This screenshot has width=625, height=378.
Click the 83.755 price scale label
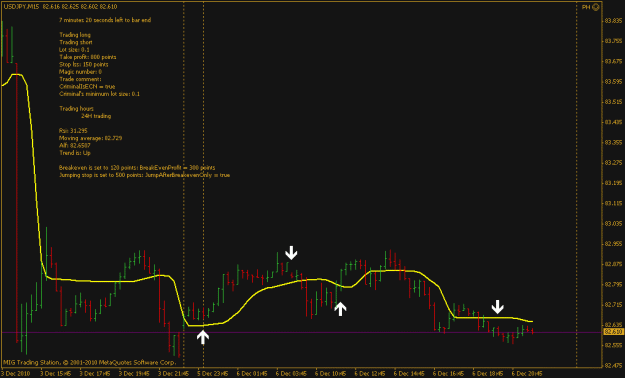tap(613, 41)
